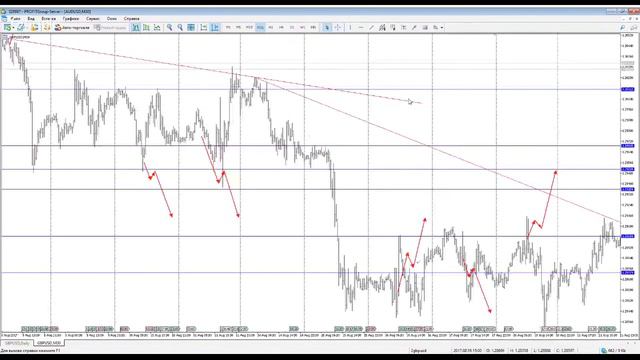This screenshot has width=640, height=360.
Task: Expand the arrows objects dropdown
Action: click(x=442, y=27)
